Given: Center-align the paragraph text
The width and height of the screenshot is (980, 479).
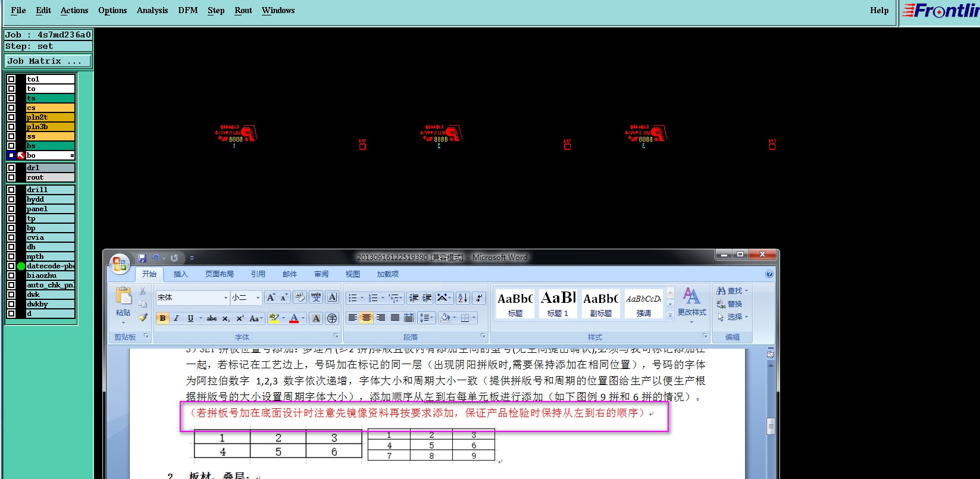Looking at the screenshot, I should pyautogui.click(x=366, y=318).
